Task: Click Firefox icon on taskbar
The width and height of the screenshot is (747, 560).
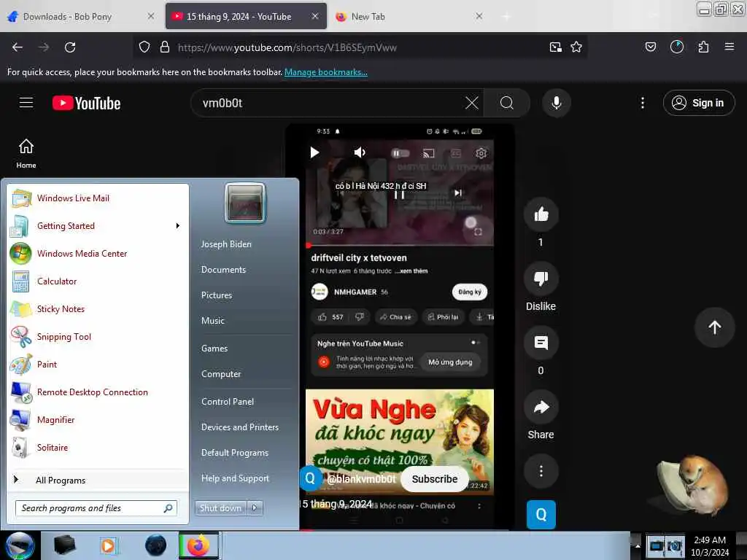Action: click(198, 545)
